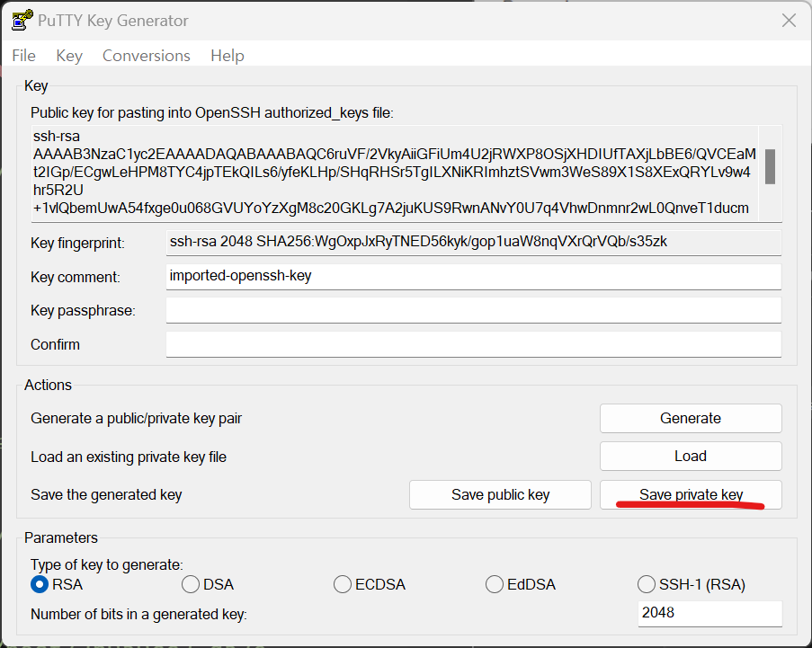
Task: Open the Key menu
Action: [x=69, y=56]
